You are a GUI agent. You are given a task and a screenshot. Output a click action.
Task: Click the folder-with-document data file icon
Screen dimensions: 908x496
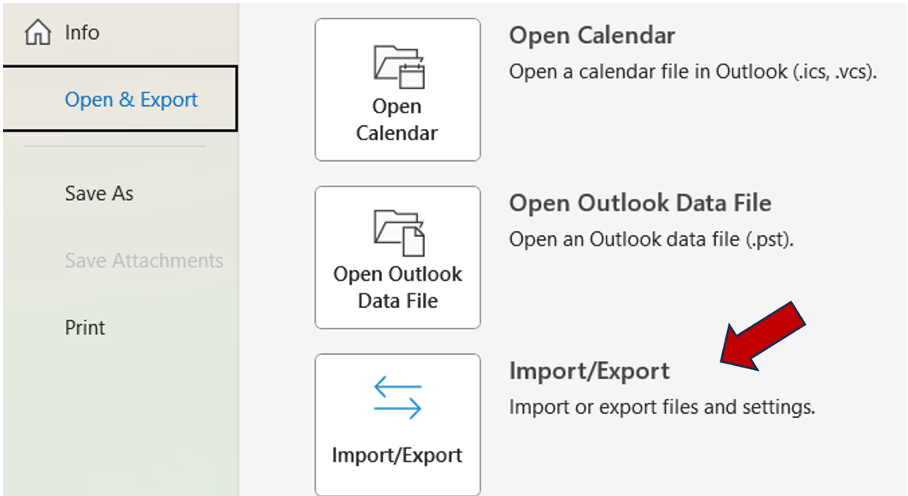click(398, 233)
